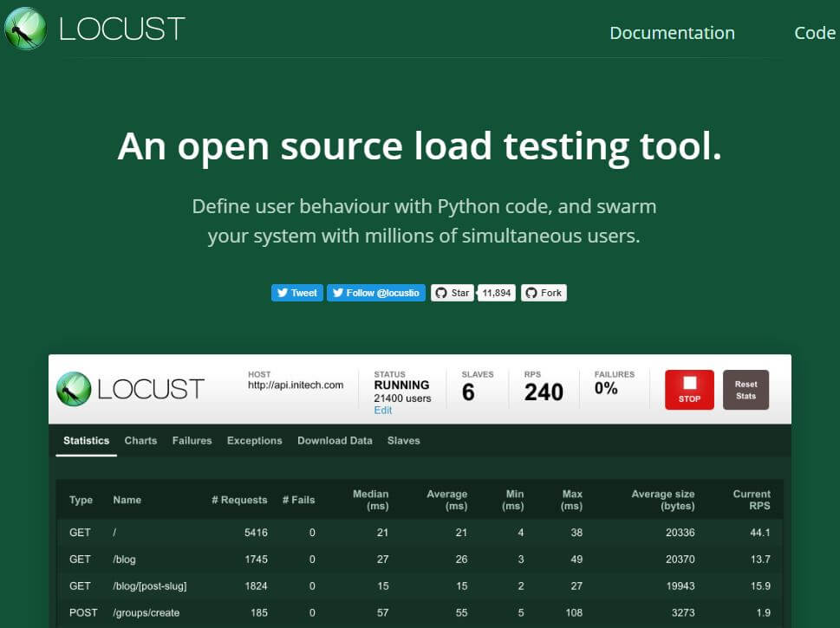This screenshot has height=628, width=840.
Task: Click the slaves count 6
Action: [x=468, y=392]
